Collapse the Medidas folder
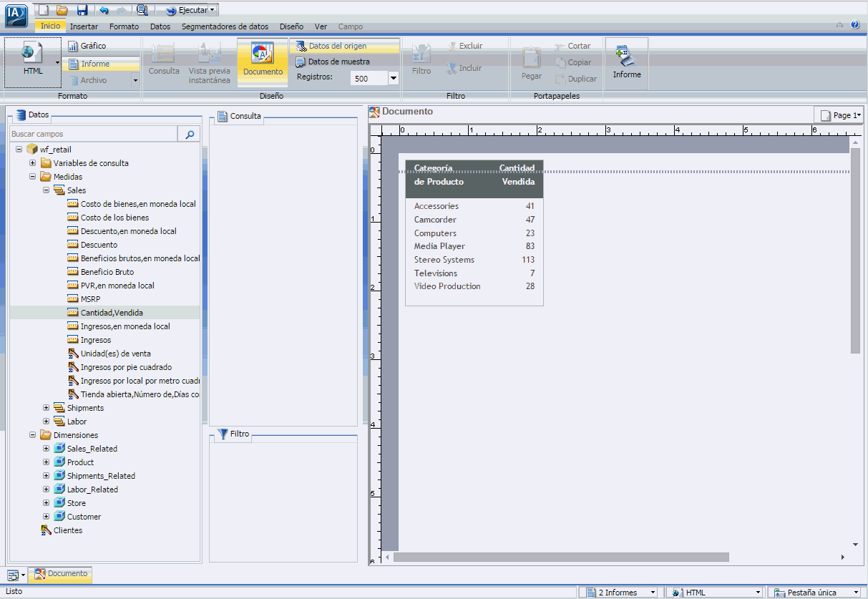 (x=33, y=177)
